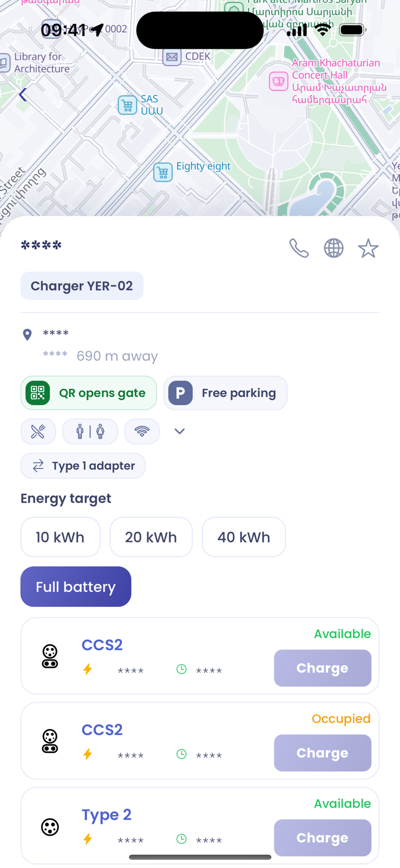Image resolution: width=400 pixels, height=868 pixels.
Task: Choose the Full battery option
Action: pyautogui.click(x=76, y=587)
